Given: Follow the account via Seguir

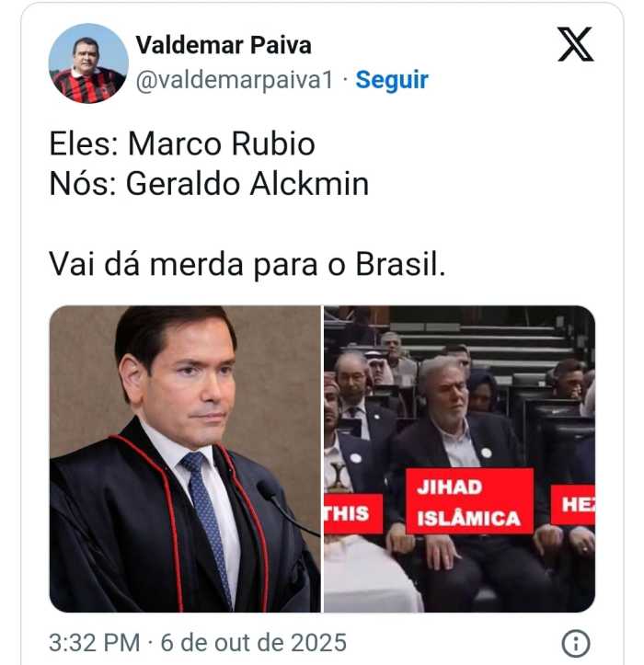Looking at the screenshot, I should click(x=392, y=80).
